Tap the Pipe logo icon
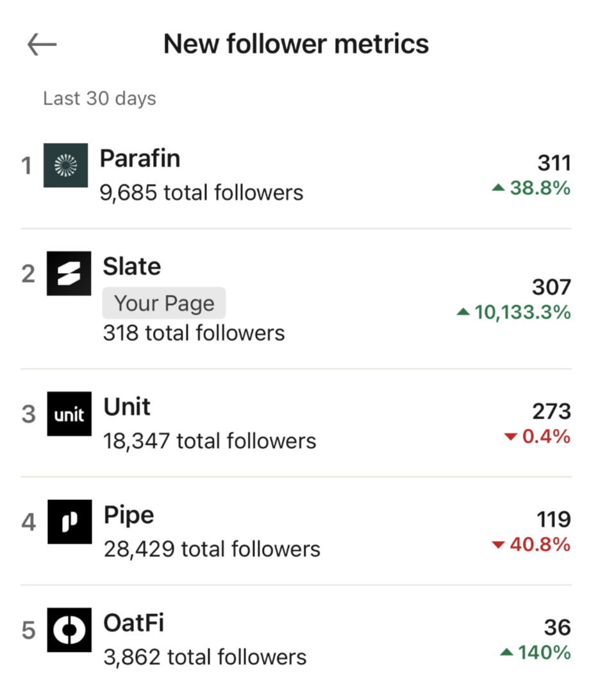 pos(69,522)
